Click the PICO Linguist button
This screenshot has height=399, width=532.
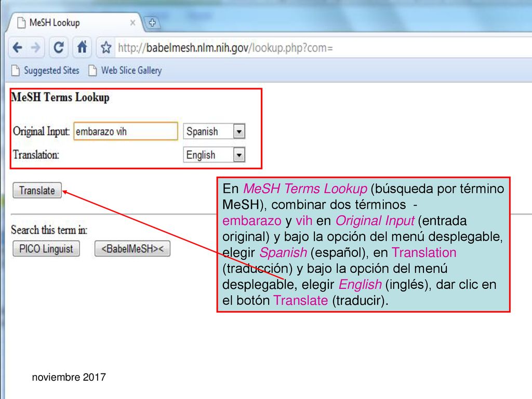point(46,249)
